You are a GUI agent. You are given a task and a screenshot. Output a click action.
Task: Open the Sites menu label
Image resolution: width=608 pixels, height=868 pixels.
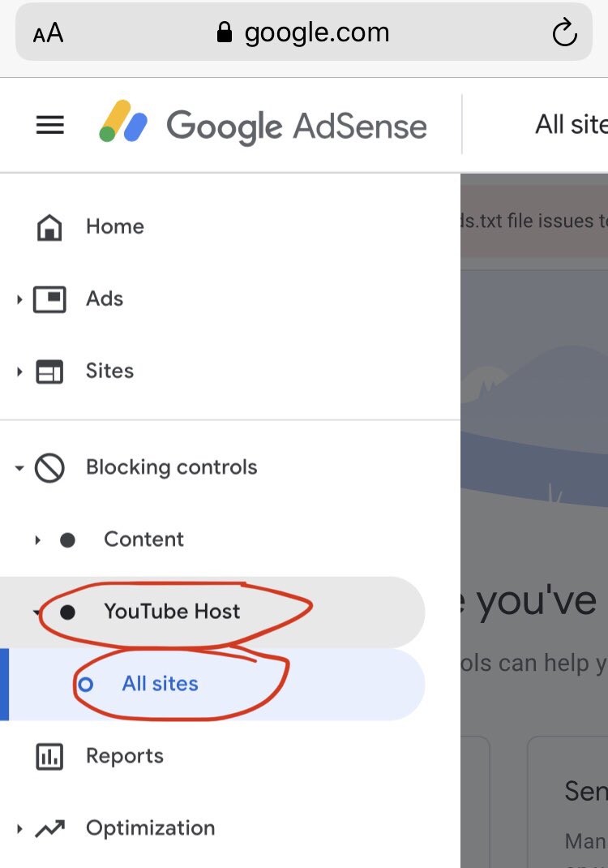(x=109, y=371)
